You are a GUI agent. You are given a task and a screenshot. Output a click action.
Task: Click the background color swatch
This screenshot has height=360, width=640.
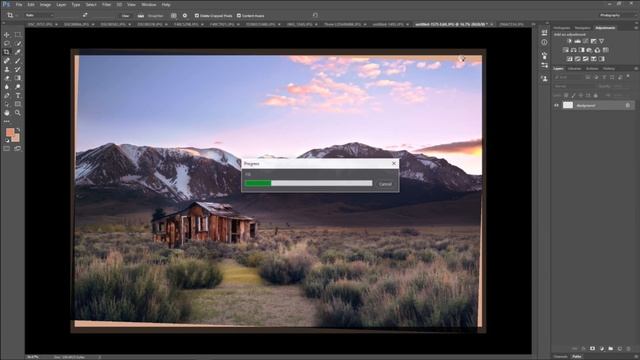[x=16, y=138]
